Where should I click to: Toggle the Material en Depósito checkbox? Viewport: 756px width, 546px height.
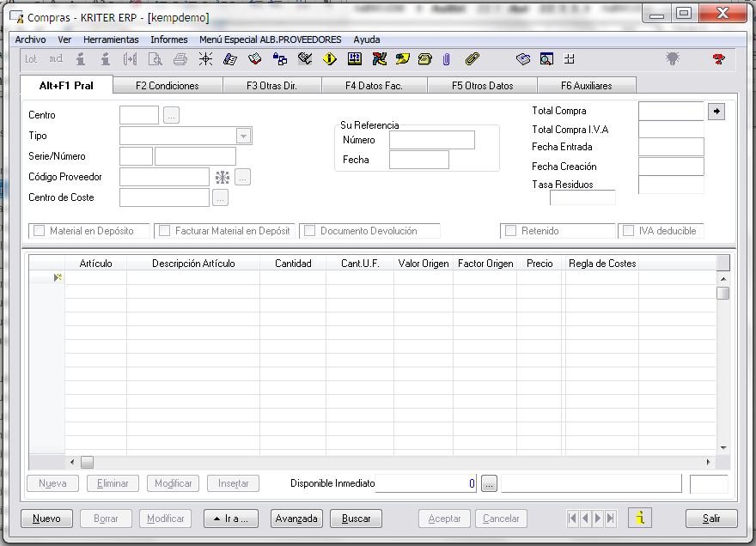(39, 231)
